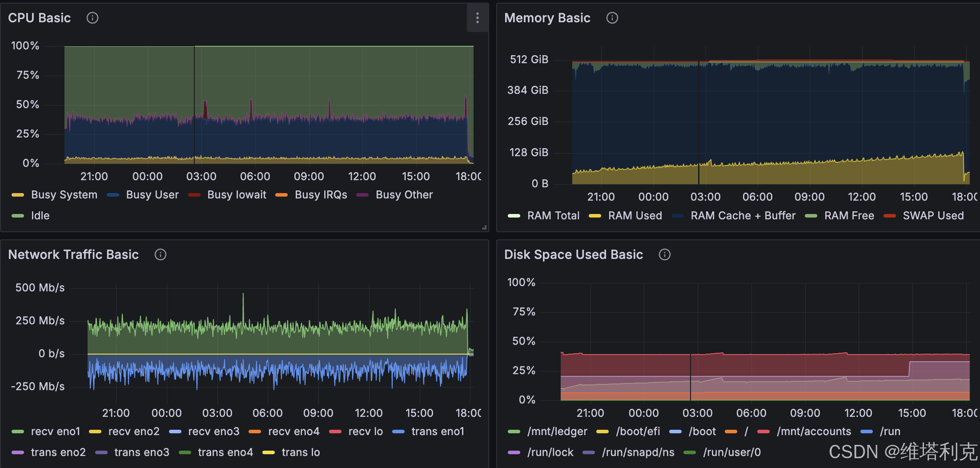Toggle SWAP Used legend entry

pos(933,216)
